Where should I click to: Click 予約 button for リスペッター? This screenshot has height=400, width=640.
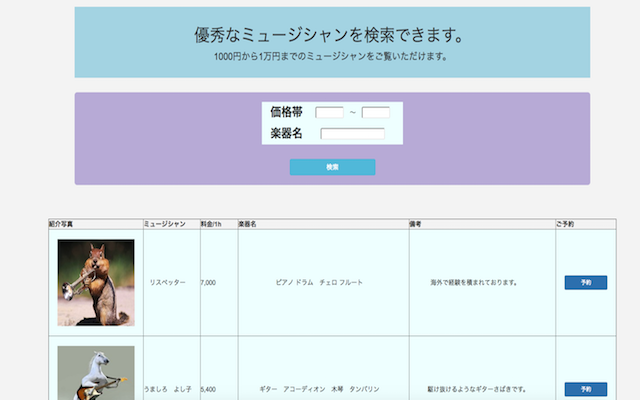pyautogui.click(x=586, y=283)
